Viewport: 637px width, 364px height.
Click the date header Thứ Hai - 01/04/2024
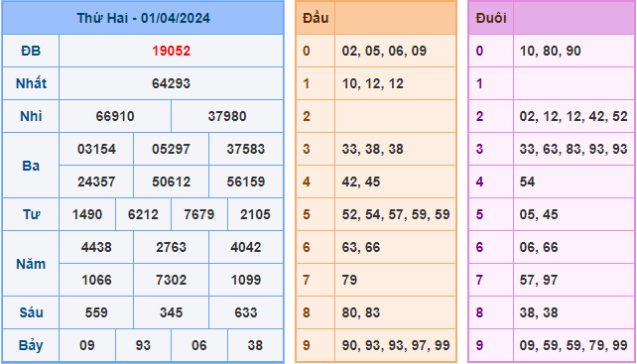point(144,18)
